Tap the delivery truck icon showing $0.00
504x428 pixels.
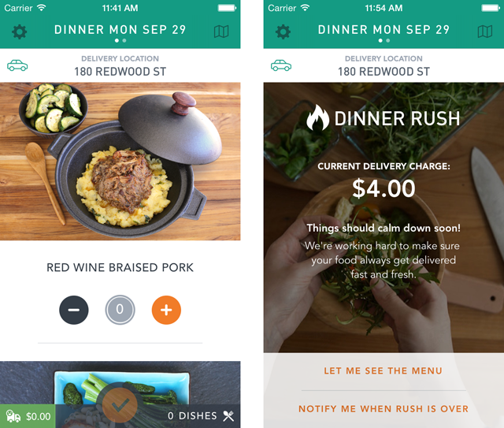tap(13, 416)
